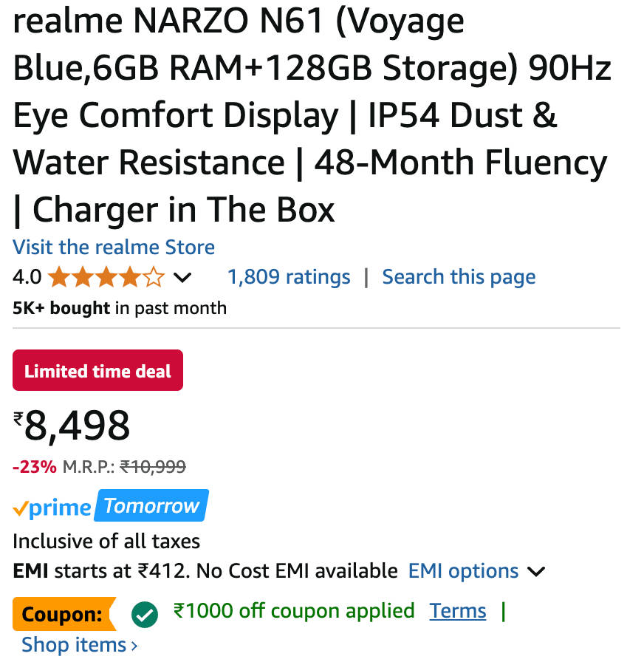This screenshot has height=662, width=644.
Task: Click the 4.0 rating number
Action: pyautogui.click(x=27, y=278)
